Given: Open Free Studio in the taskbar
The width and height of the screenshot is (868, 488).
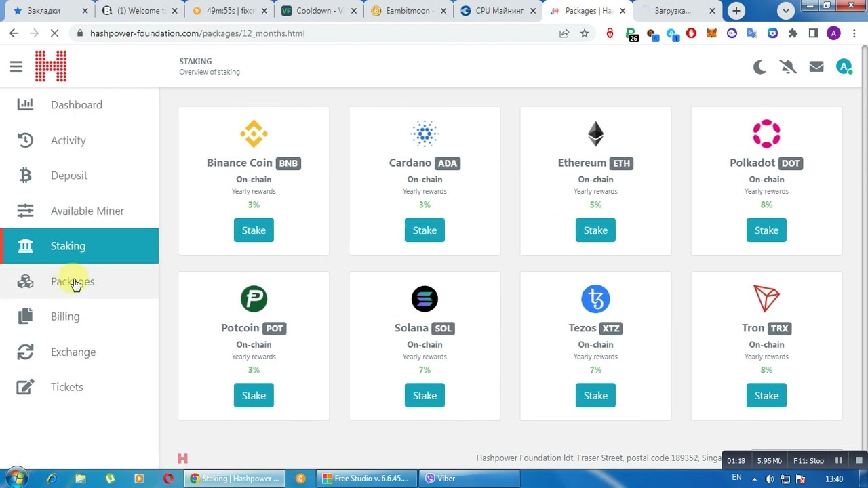Looking at the screenshot, I should coord(366,479).
